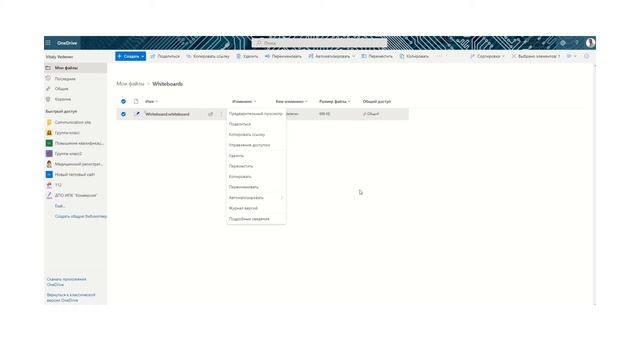Click the OneDrive header title

pyautogui.click(x=67, y=43)
